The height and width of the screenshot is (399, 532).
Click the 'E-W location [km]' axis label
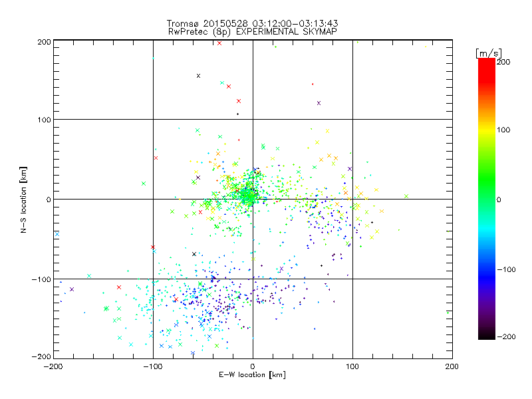(252, 375)
